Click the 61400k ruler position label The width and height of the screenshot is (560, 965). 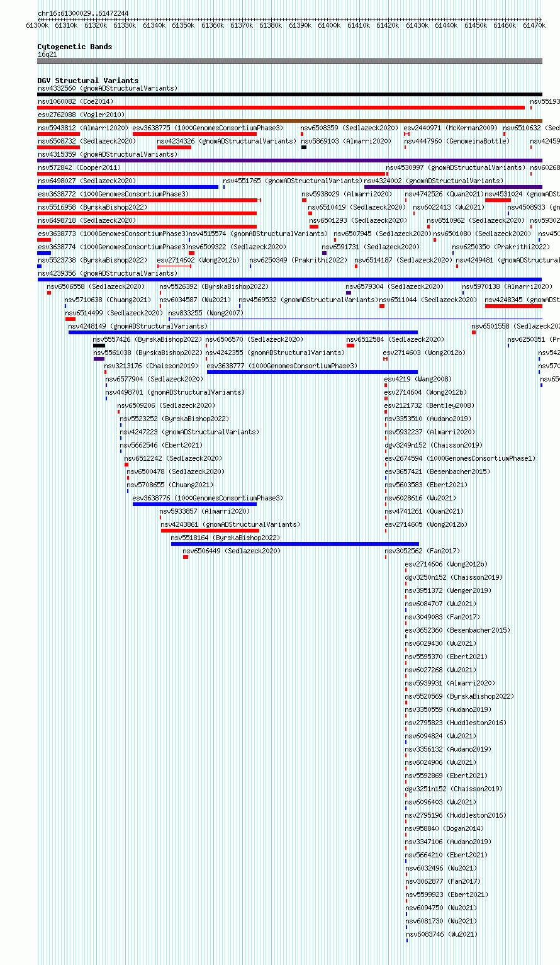click(x=329, y=25)
